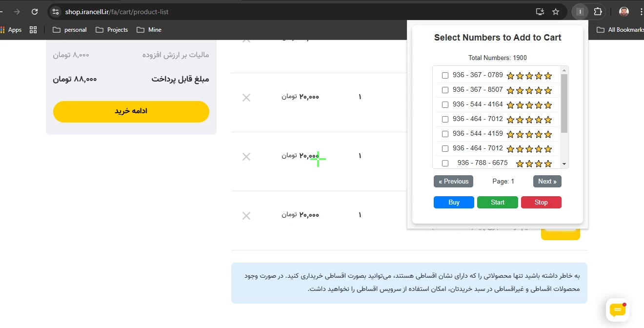Reload the page with the refresh icon
The image size is (644, 328).
pos(34,12)
